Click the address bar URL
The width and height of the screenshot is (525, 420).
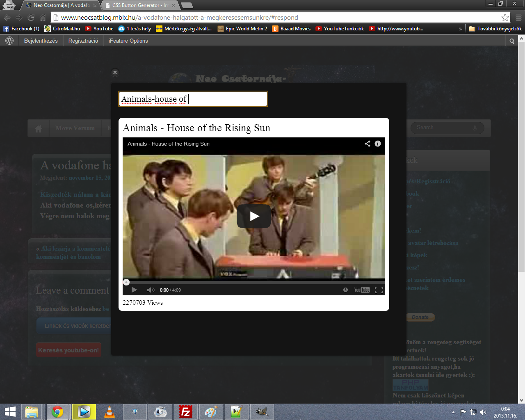pos(180,17)
